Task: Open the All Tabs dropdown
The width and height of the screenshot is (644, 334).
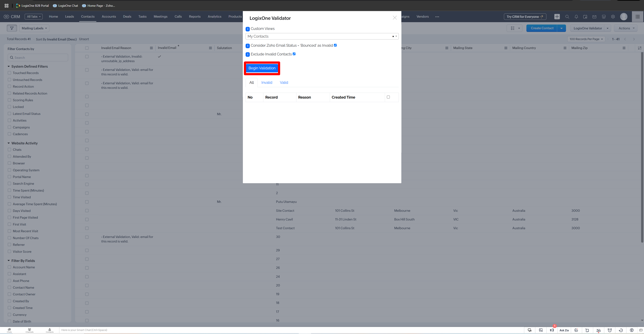Action: [x=34, y=16]
